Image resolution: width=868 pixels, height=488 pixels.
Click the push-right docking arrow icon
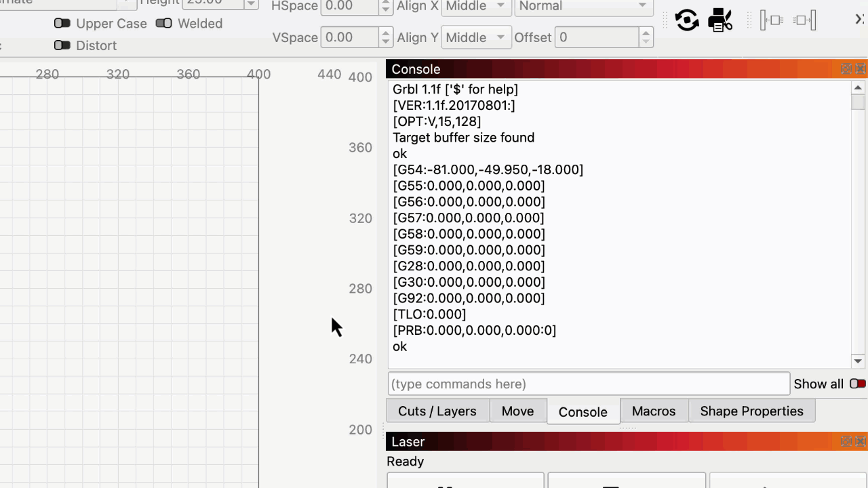(x=804, y=20)
